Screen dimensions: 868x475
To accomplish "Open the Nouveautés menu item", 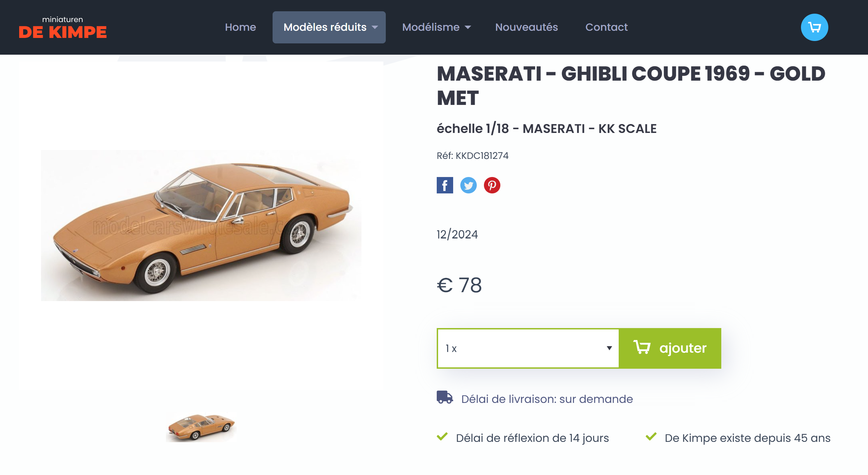I will (x=526, y=27).
